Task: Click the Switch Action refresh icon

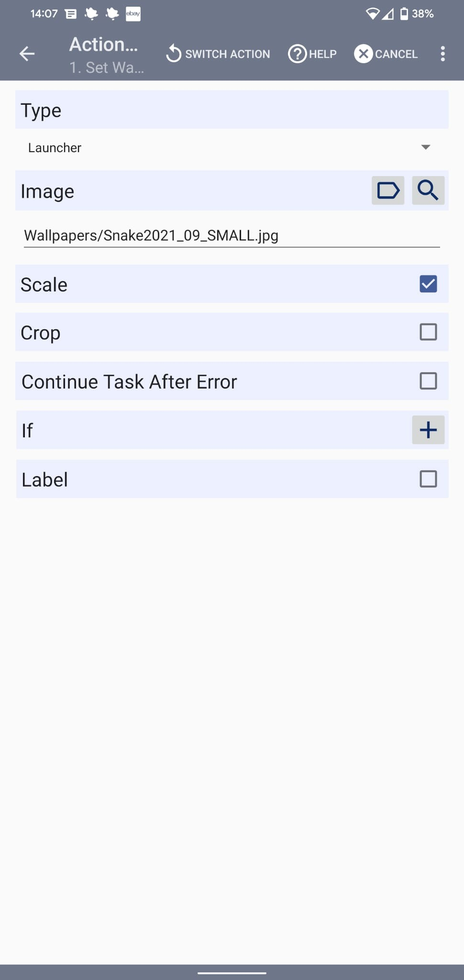Action: click(x=174, y=54)
